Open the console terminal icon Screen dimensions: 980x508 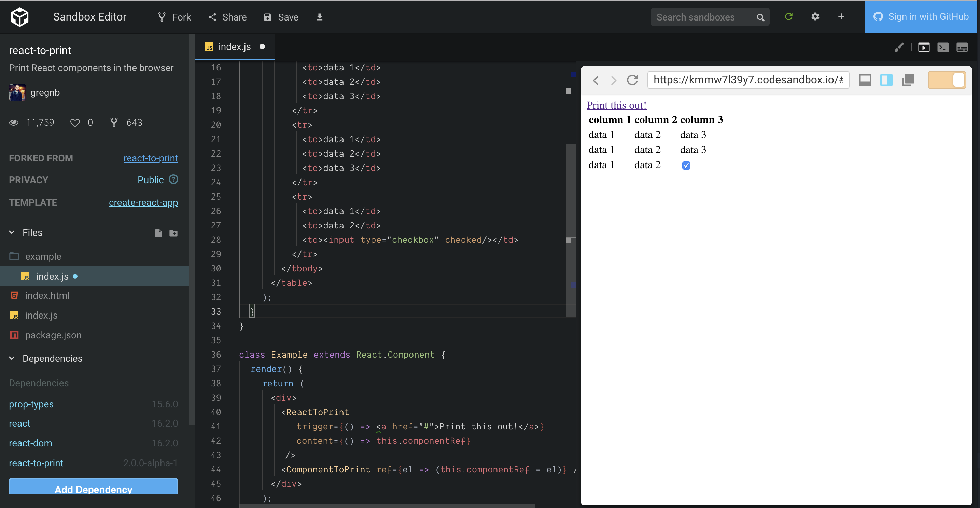943,47
